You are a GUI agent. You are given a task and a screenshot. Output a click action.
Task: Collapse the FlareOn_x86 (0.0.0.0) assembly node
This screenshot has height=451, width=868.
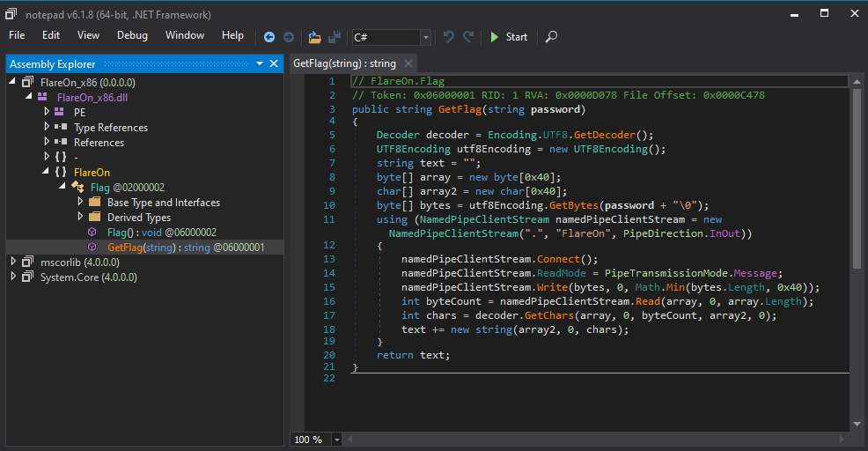click(12, 81)
